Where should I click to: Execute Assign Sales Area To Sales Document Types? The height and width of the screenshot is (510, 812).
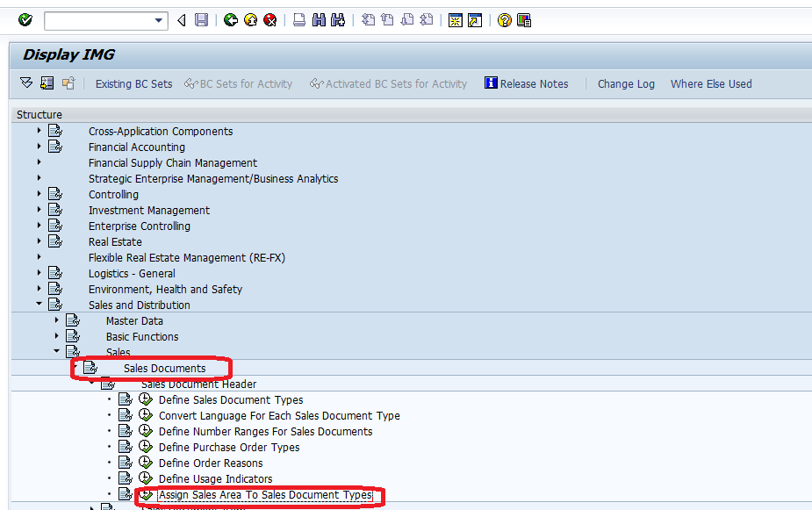coord(146,494)
